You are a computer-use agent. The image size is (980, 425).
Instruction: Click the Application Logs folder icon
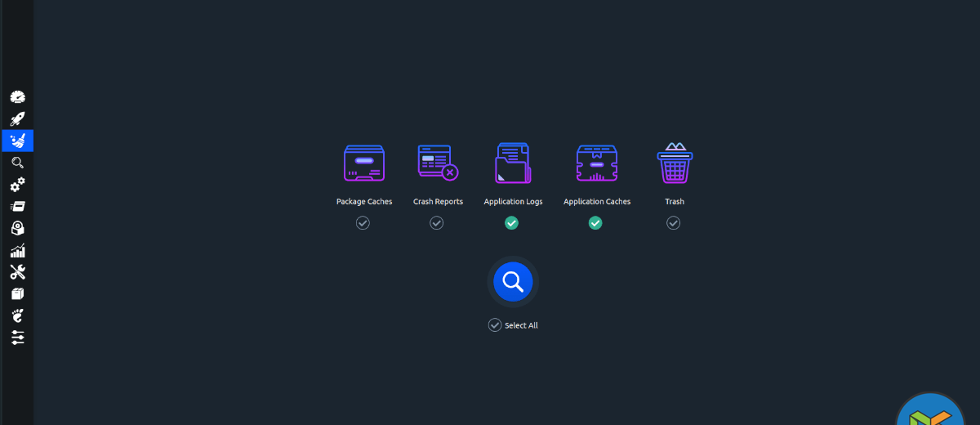[513, 163]
